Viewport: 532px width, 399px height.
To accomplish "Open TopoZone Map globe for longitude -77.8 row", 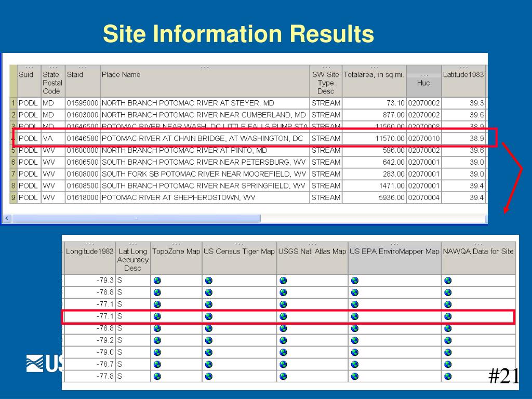I will [157, 376].
